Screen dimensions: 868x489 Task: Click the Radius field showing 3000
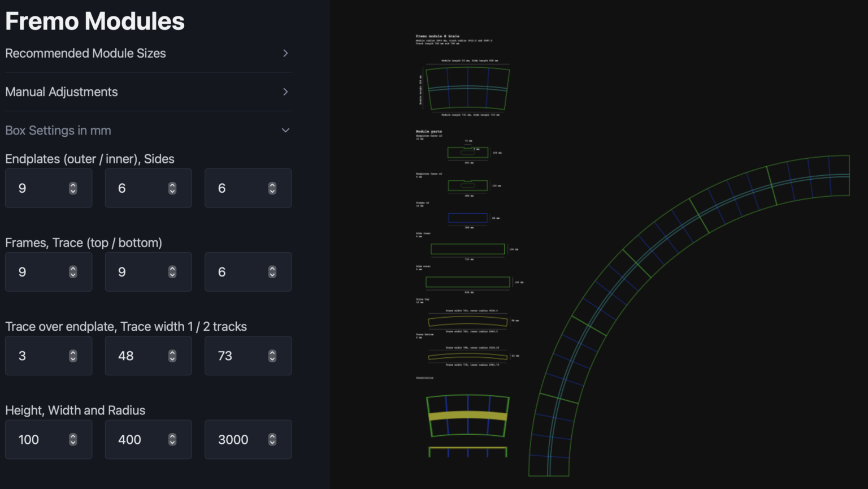pos(248,439)
